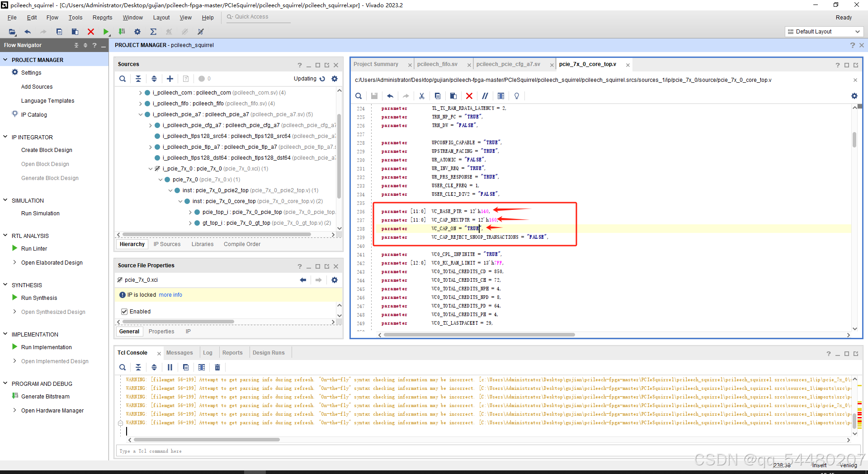Image resolution: width=868 pixels, height=474 pixels.
Task: Click back arrow in Source File Properties
Action: (x=303, y=280)
